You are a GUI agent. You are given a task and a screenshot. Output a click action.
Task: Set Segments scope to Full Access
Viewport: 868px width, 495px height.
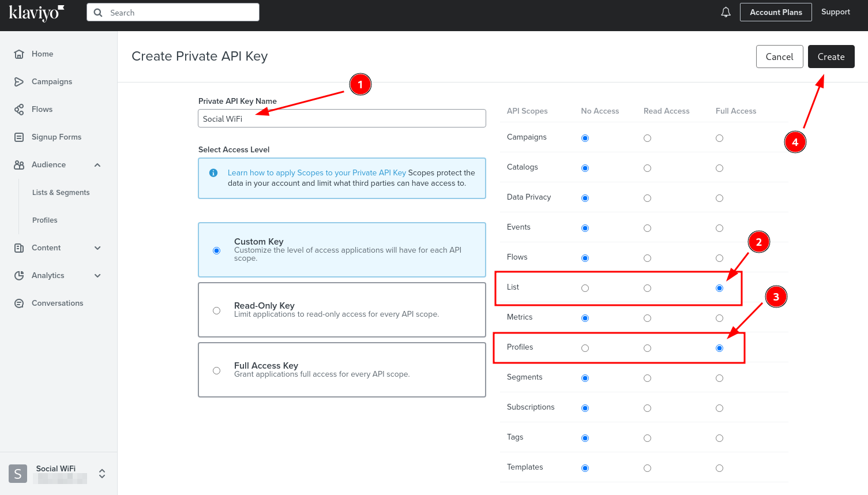pos(719,378)
